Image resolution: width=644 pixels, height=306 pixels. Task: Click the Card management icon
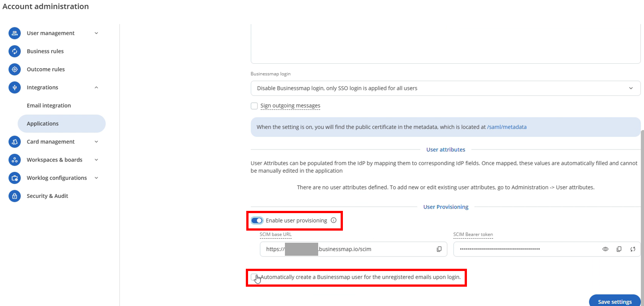pos(14,142)
